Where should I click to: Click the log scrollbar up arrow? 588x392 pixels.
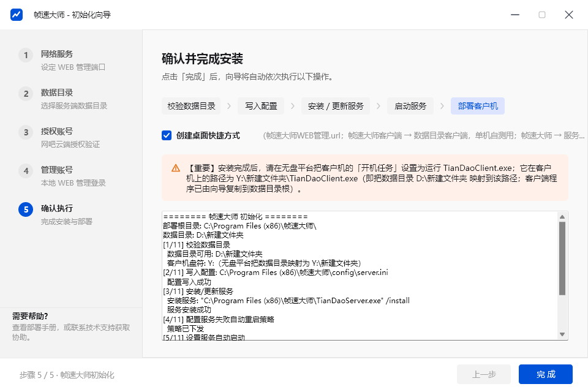coord(562,216)
